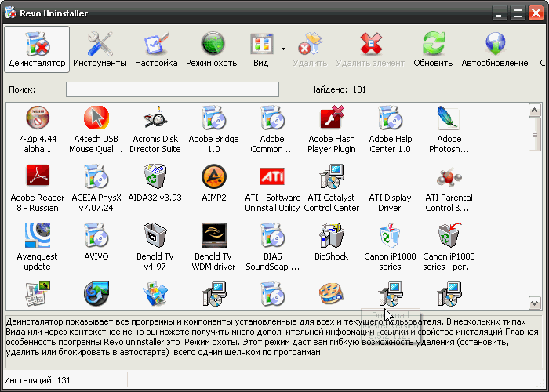549x392 pixels.
Task: Click the vertical scrollbar thumb
Action: 535,134
